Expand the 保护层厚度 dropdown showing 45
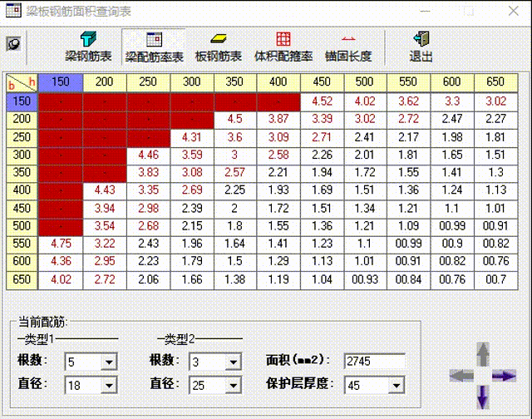 [x=396, y=386]
